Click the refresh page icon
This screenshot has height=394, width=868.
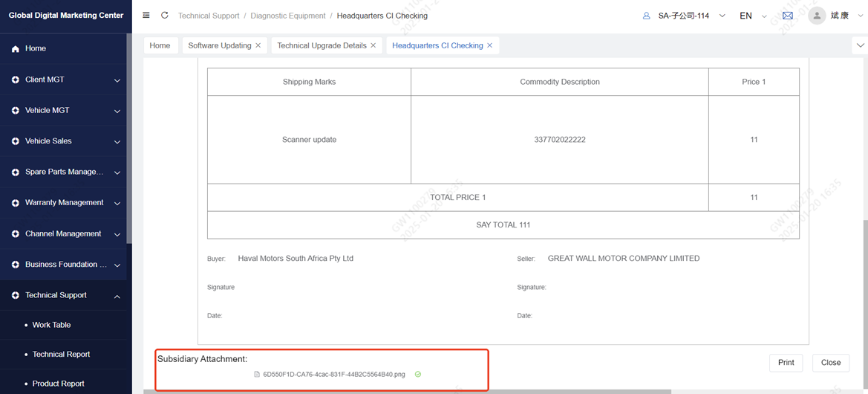pos(165,16)
